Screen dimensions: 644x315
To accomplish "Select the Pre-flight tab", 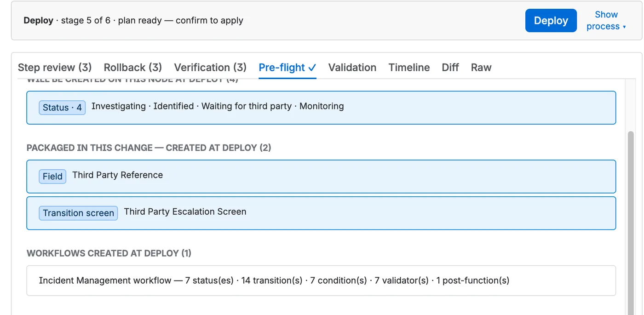I will [287, 68].
